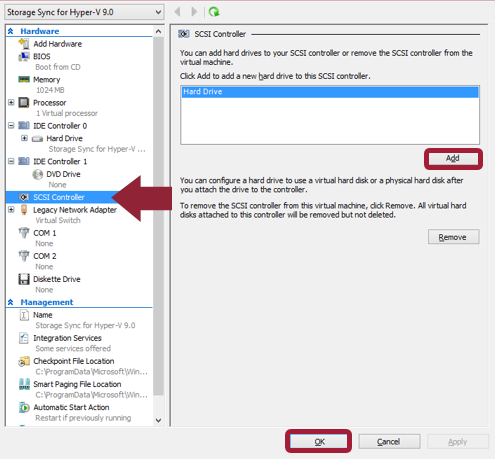Collapse the IDE Controller 0 node
Viewport: 495px width, 459px height.
[11, 125]
